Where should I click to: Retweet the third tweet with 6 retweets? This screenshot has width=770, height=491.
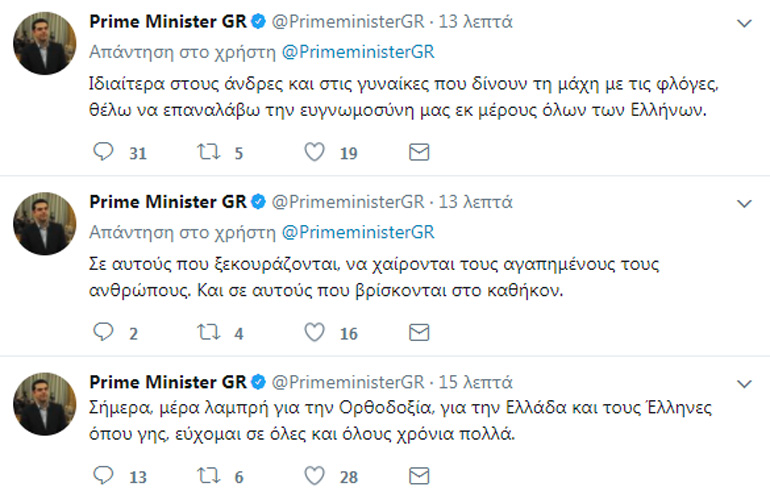(x=208, y=476)
